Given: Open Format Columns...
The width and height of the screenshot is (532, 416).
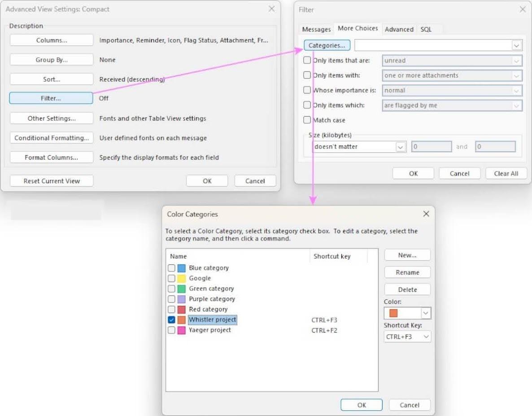Looking at the screenshot, I should click(52, 158).
